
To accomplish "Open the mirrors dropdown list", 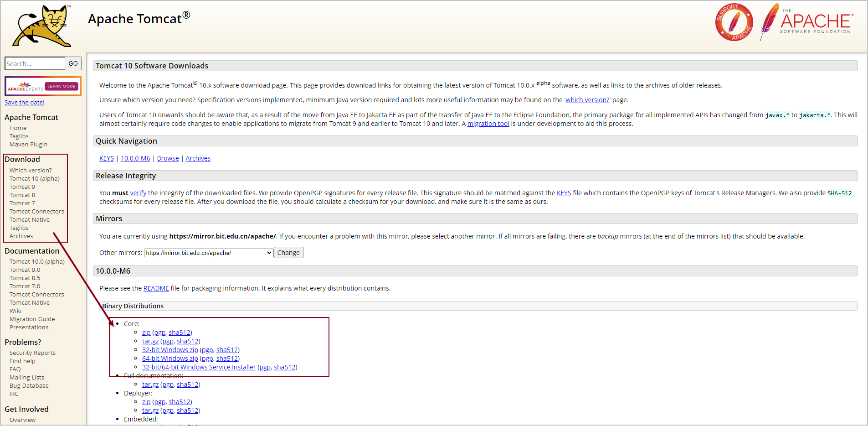I will click(209, 253).
